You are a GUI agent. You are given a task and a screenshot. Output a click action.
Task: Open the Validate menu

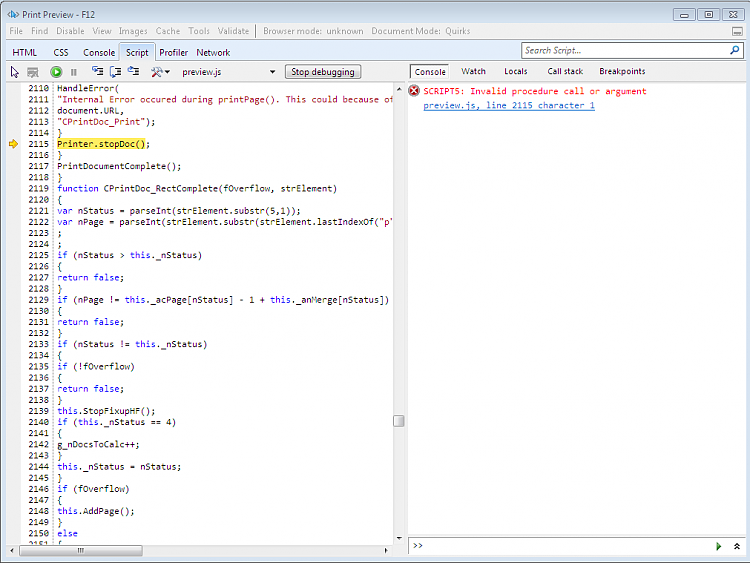coord(233,31)
